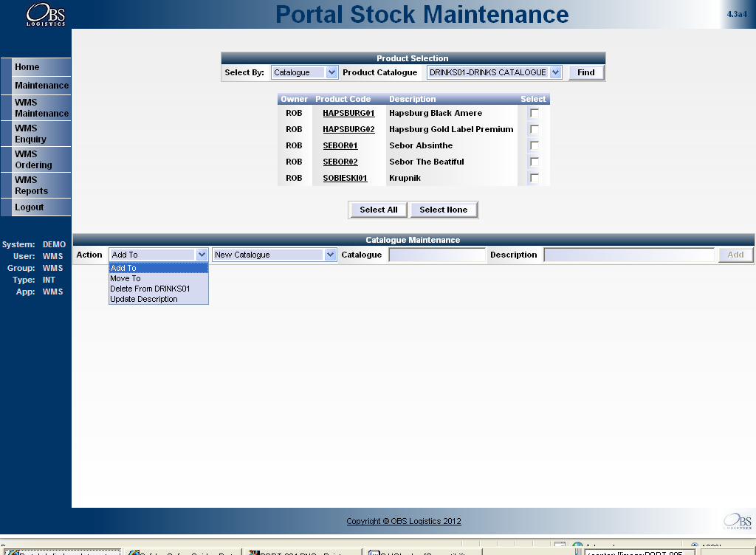Click the Type INT status text
756x555 pixels.
pyautogui.click(x=34, y=280)
